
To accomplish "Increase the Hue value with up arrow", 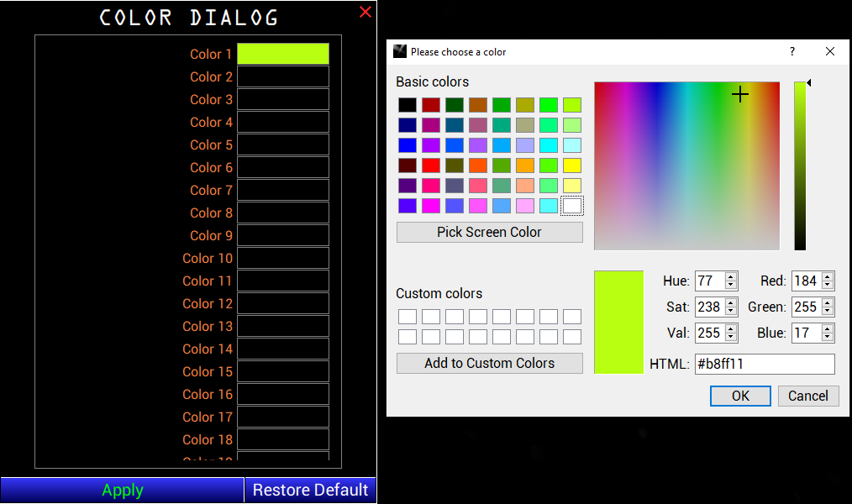I will pos(731,277).
